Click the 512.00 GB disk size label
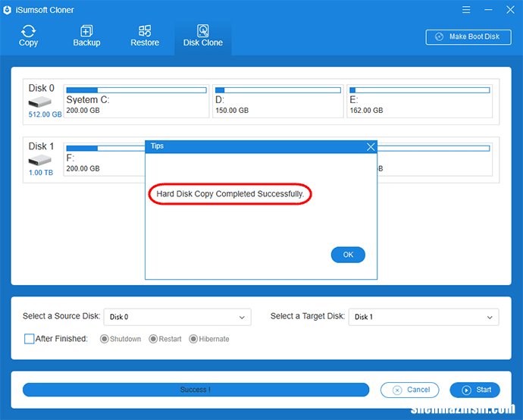The image size is (523, 420). 45,114
